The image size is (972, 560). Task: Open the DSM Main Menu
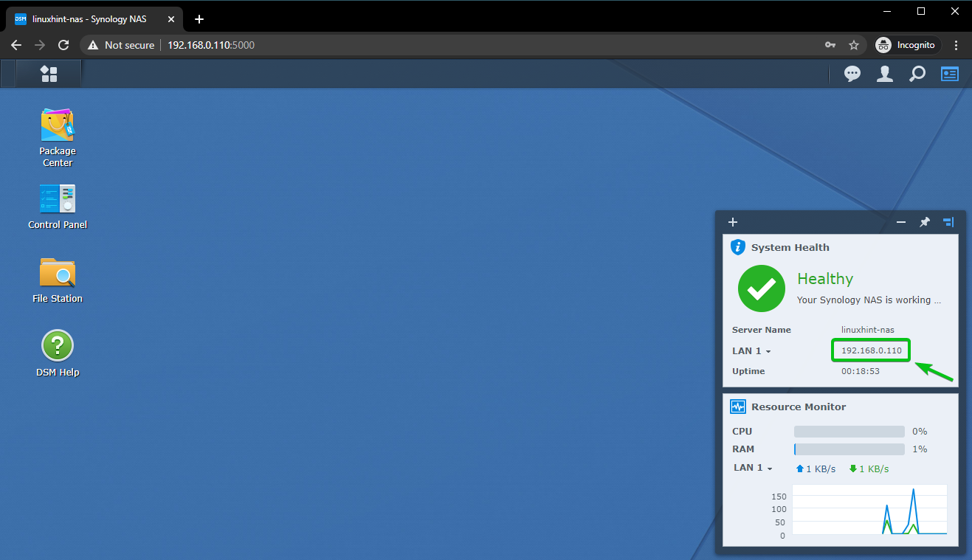tap(49, 74)
